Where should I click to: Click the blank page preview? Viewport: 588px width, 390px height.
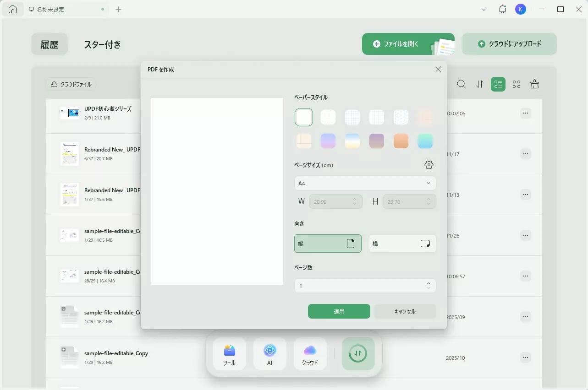217,191
